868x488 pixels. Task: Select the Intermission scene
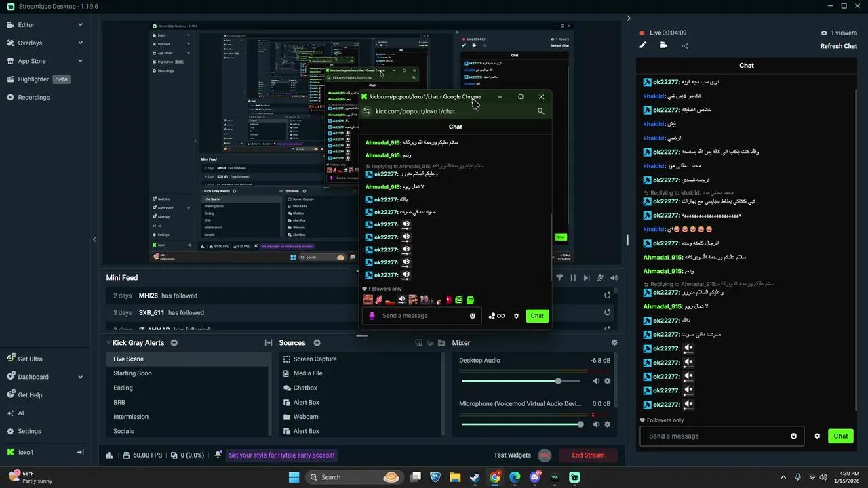pos(188,417)
